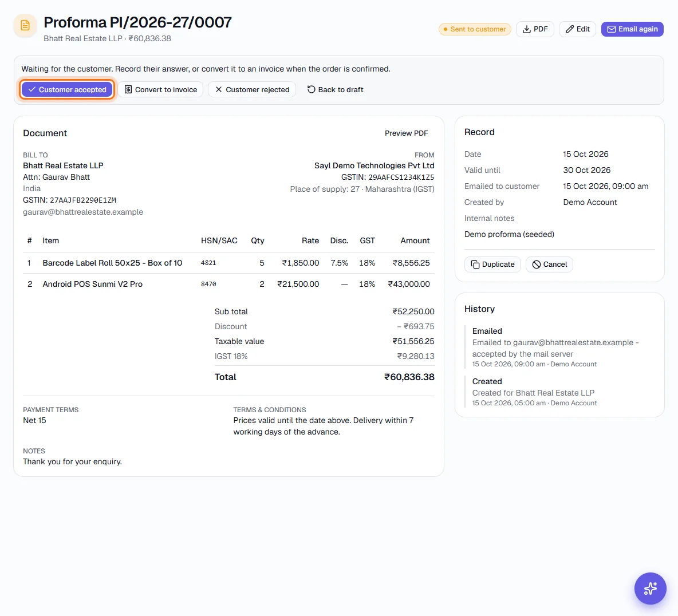
Task: Click Net 15 payment terms
Action: click(x=34, y=420)
